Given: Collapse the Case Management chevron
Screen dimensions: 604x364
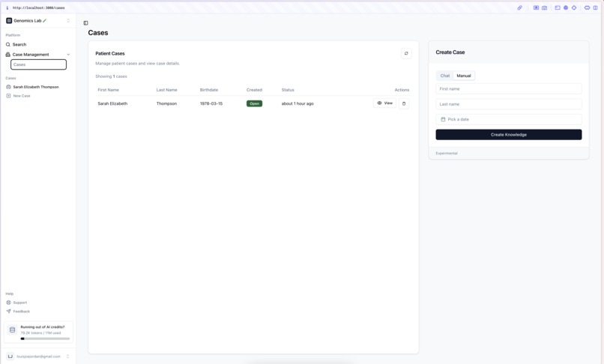Looking at the screenshot, I should tap(68, 55).
